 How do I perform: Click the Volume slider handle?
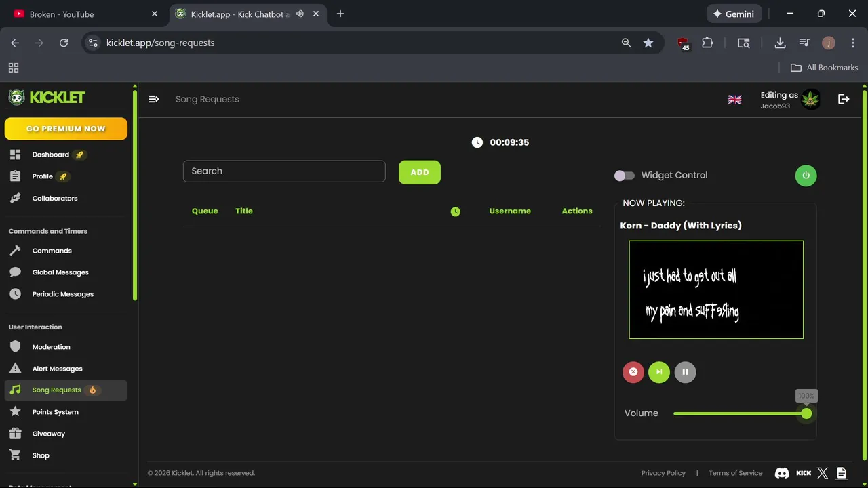806,413
